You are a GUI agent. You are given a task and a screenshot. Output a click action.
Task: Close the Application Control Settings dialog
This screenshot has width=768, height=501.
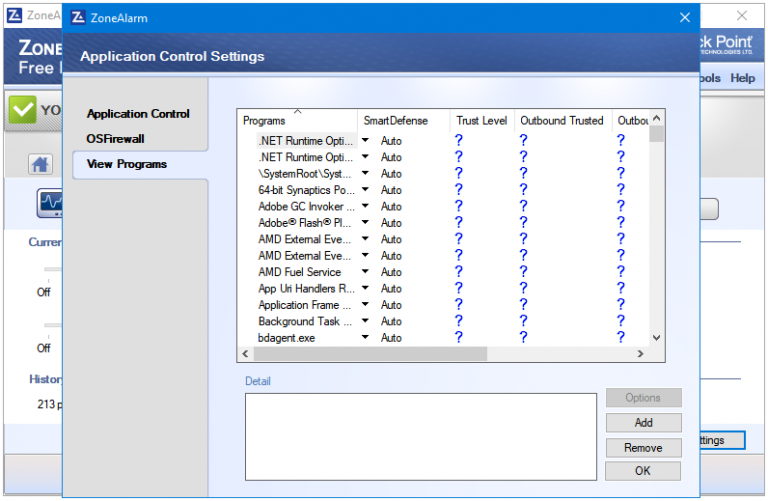pyautogui.click(x=685, y=18)
